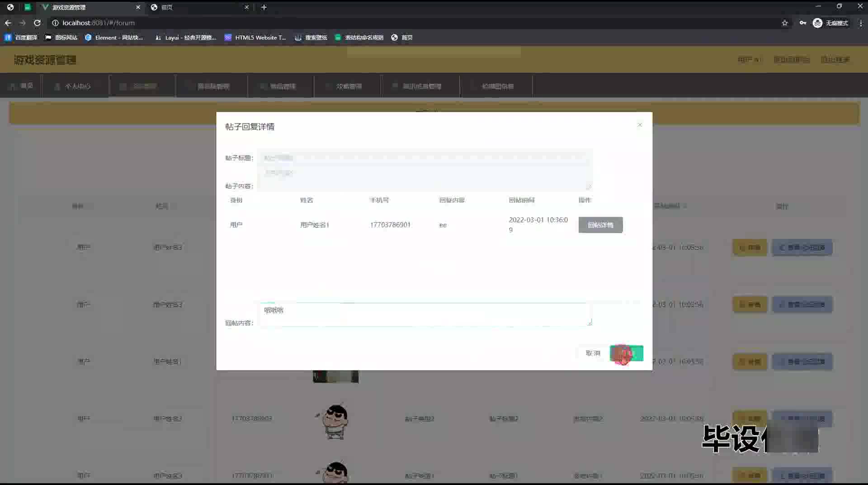
Task: Click 退出到前台 in the page header
Action: 792,60
